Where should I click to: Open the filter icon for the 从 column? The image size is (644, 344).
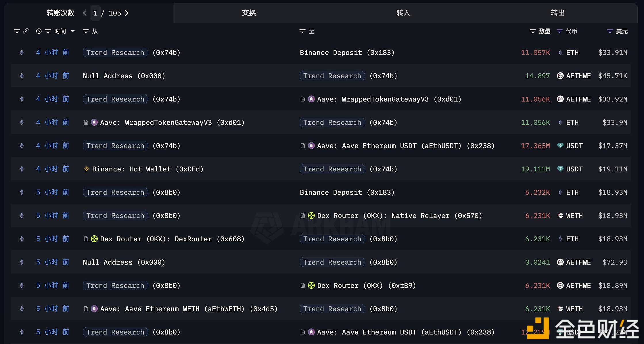pyautogui.click(x=86, y=31)
